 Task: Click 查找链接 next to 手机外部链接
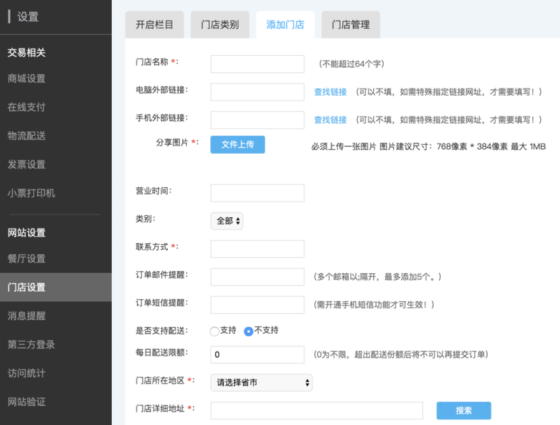pos(330,120)
